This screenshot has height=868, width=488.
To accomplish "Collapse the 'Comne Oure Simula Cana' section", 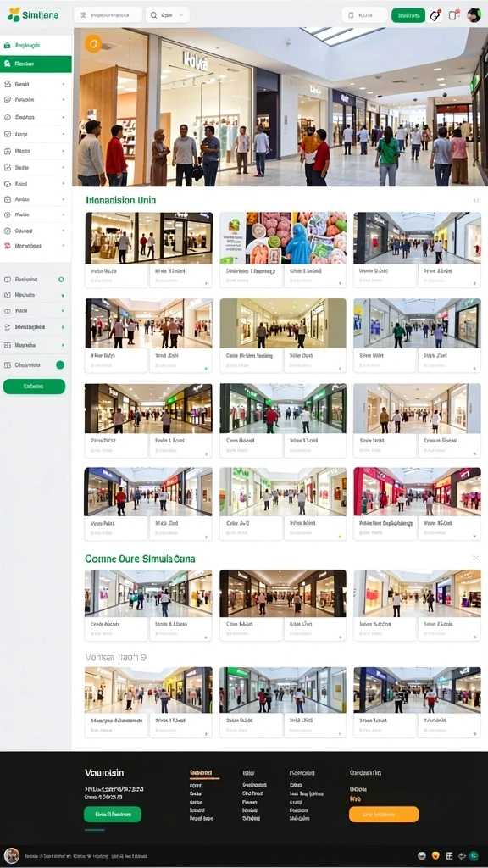I will (x=476, y=558).
